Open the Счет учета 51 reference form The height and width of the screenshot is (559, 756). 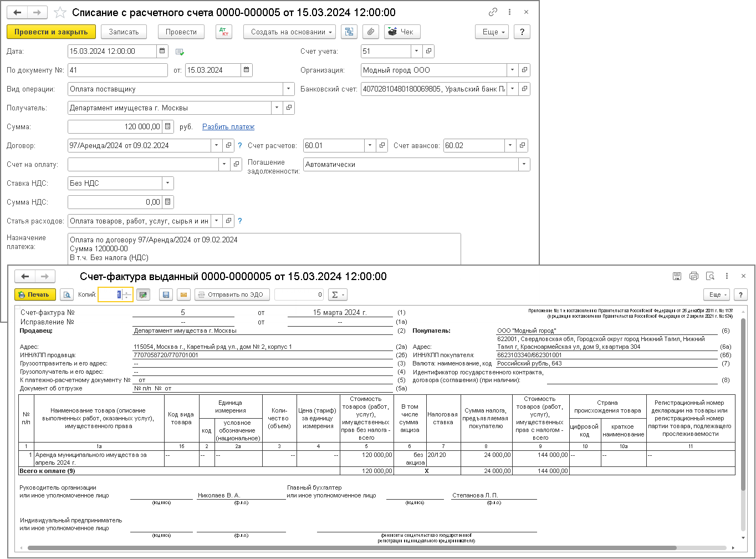click(x=428, y=52)
